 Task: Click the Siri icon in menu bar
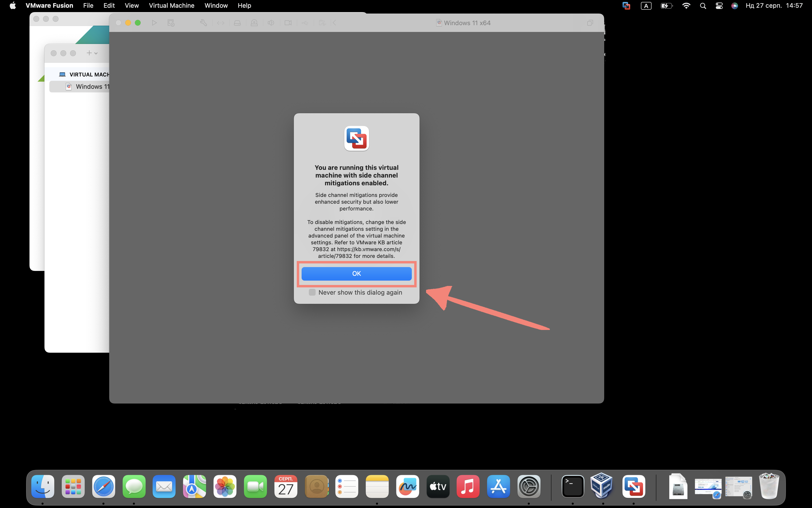click(734, 5)
